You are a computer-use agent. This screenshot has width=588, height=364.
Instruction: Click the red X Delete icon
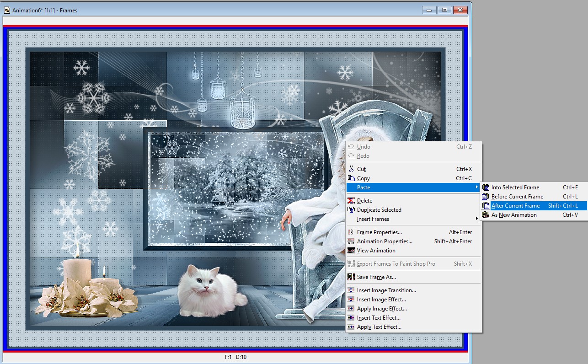[x=351, y=201]
